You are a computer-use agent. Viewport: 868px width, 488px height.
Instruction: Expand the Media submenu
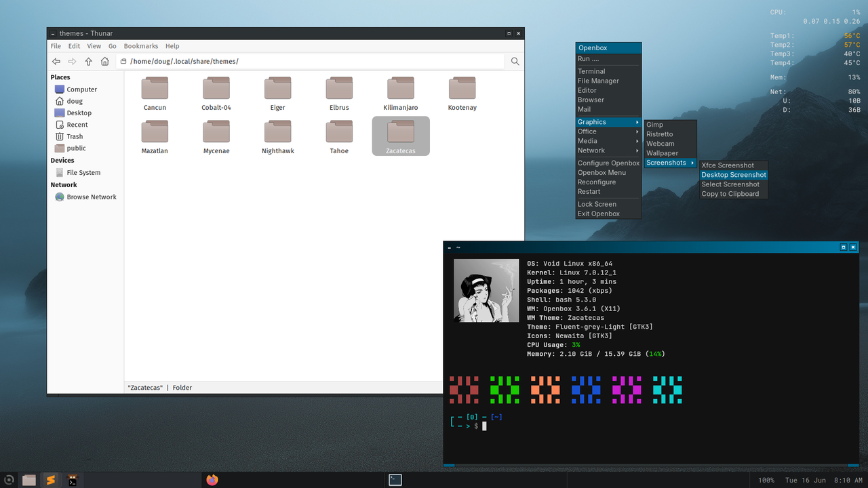click(x=608, y=141)
